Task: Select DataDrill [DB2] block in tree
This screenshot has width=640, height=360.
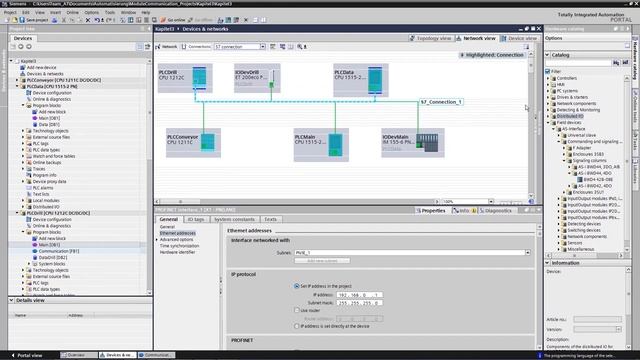Action: (x=53, y=258)
